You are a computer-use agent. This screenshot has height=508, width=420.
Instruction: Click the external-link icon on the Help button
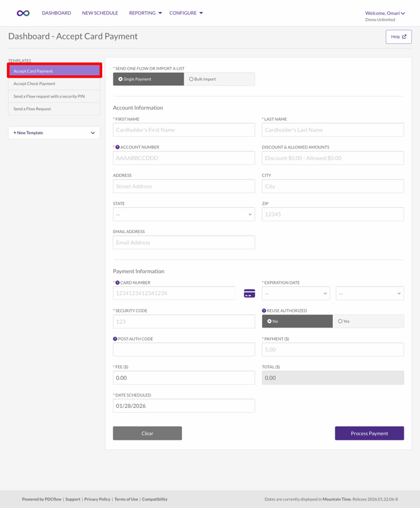click(406, 37)
